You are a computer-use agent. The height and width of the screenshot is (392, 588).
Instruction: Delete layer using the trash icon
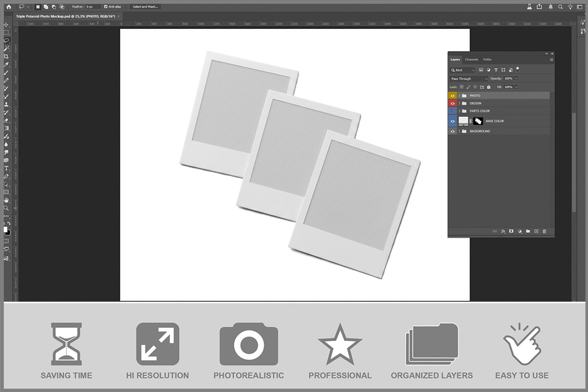pyautogui.click(x=544, y=231)
